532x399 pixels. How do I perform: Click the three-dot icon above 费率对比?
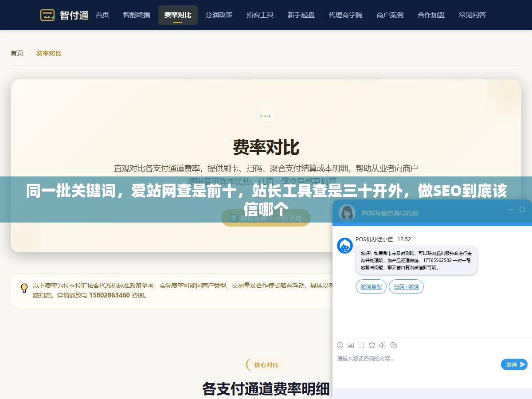pos(266,116)
